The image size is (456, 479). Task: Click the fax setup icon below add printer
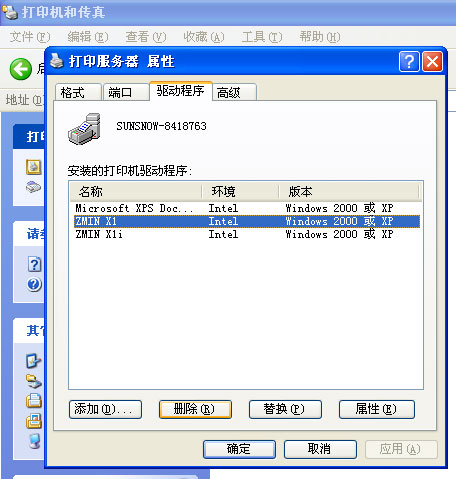click(33, 187)
